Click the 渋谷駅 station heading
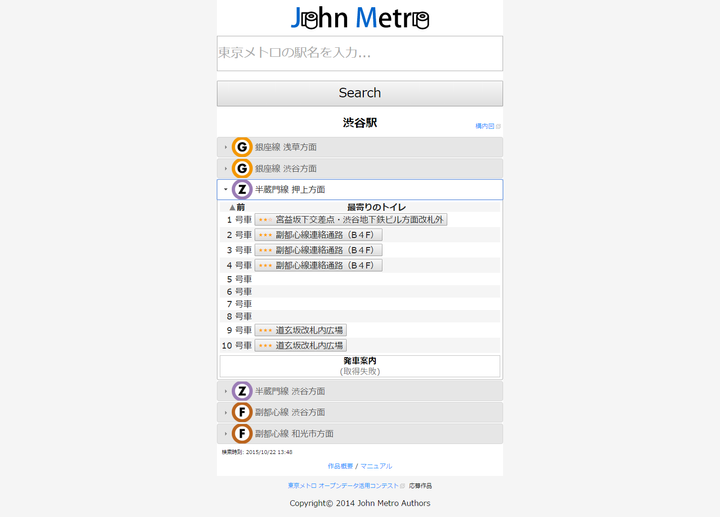Screen dimensions: 720x517 pyautogui.click(x=360, y=123)
